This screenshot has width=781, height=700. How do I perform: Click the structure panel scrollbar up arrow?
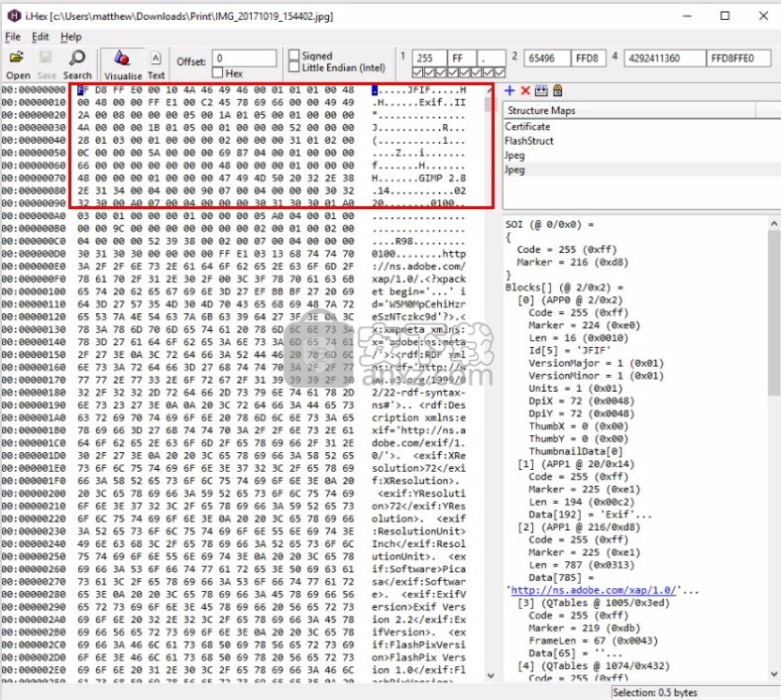pyautogui.click(x=774, y=223)
